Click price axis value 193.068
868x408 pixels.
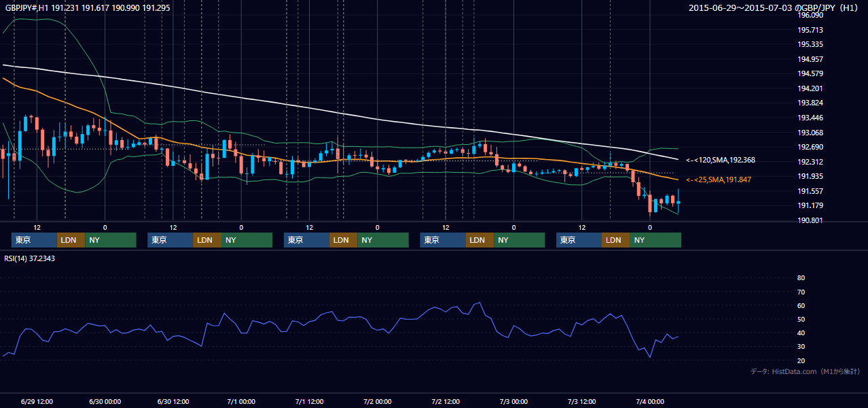(810, 133)
